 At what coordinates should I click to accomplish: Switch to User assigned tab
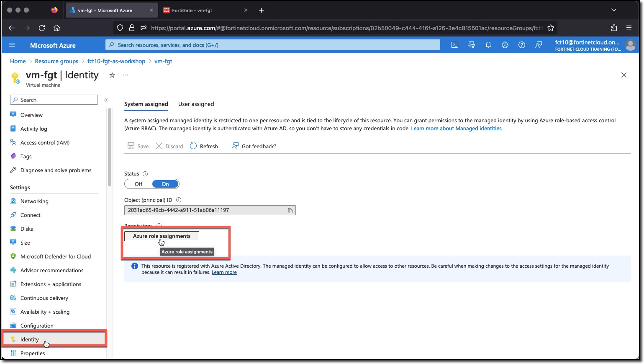(196, 104)
